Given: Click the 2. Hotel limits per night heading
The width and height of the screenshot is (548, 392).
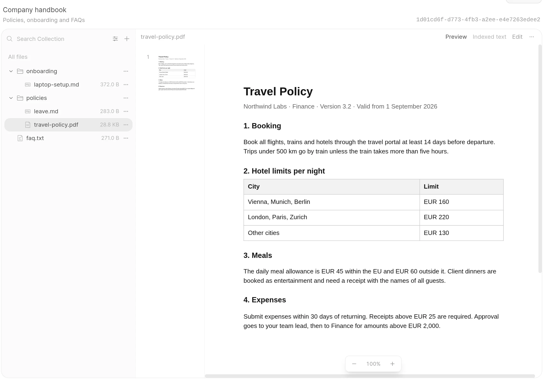Looking at the screenshot, I should 284,171.
